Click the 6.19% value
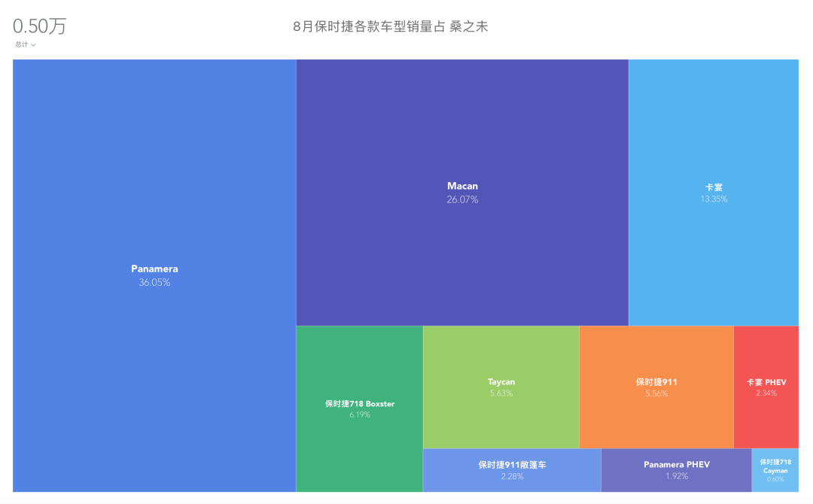The width and height of the screenshot is (813, 504). (360, 414)
